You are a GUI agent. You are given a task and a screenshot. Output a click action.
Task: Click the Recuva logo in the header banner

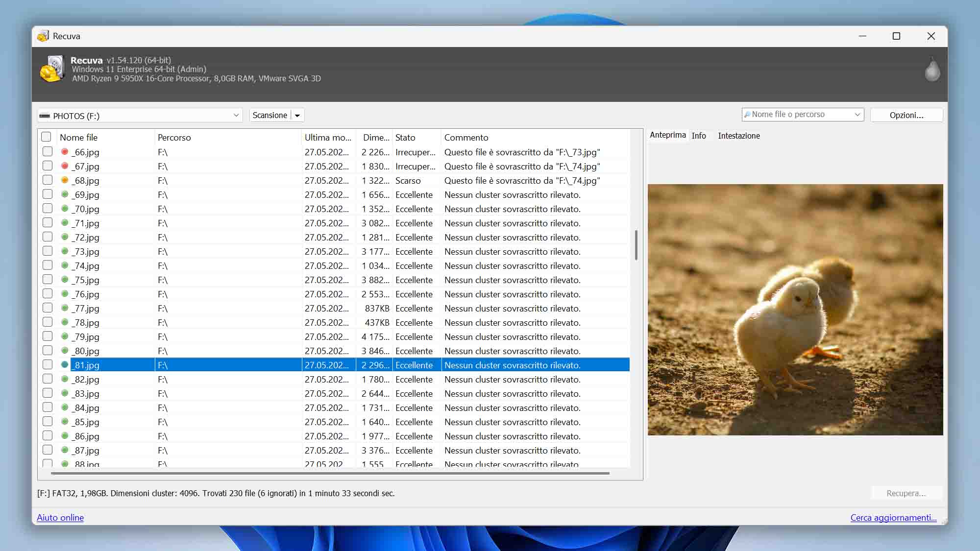pyautogui.click(x=52, y=69)
